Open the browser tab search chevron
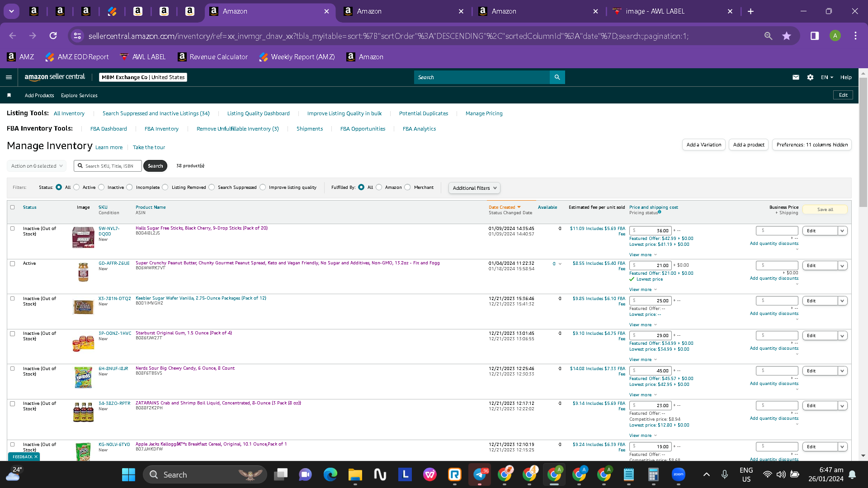868x488 pixels. (11, 11)
